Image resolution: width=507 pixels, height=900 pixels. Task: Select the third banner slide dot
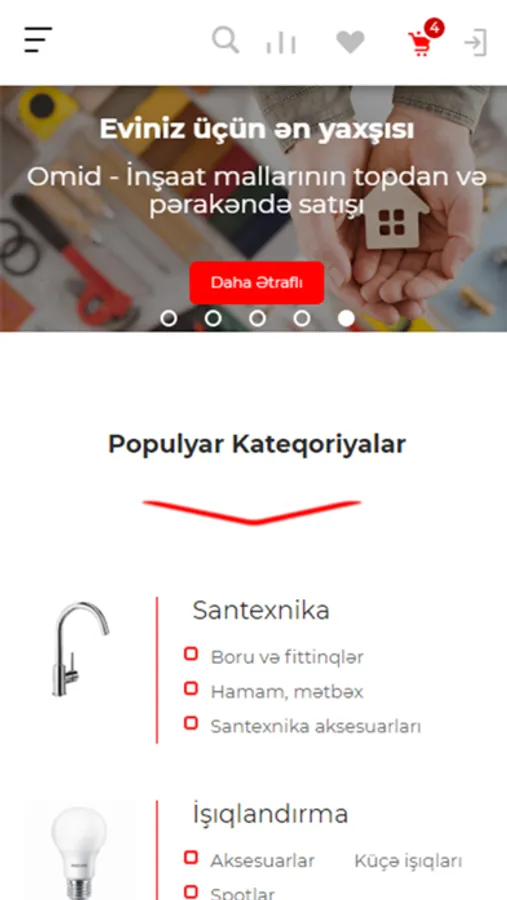[x=257, y=318]
